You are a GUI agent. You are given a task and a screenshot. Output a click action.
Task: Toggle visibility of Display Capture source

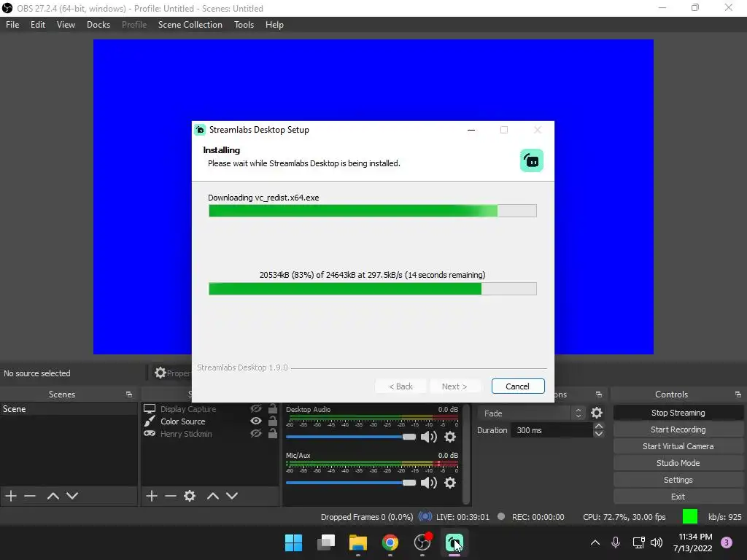tap(256, 409)
